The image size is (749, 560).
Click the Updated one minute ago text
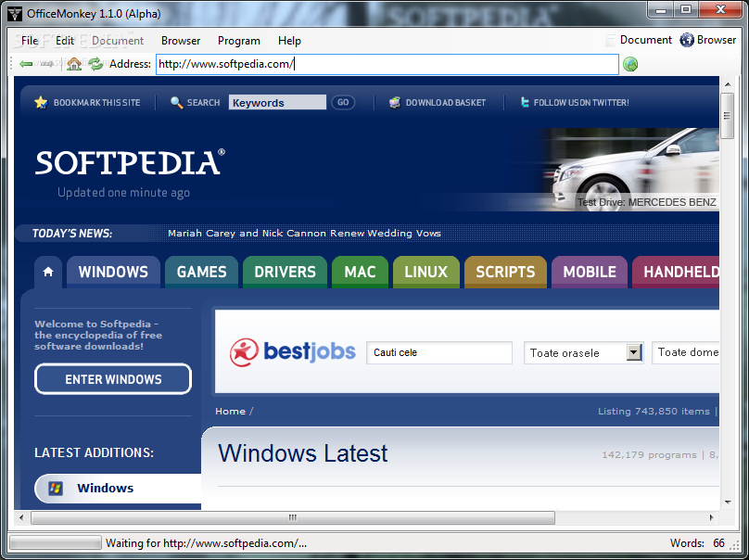123,193
